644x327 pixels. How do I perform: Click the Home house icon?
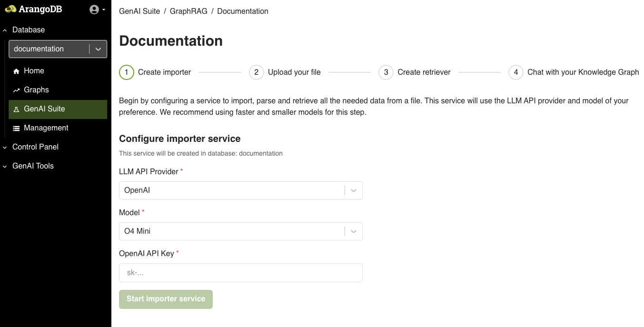pyautogui.click(x=16, y=71)
